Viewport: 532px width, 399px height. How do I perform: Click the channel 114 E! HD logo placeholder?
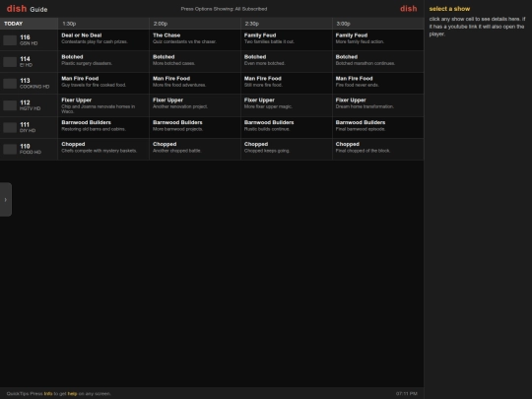point(10,62)
